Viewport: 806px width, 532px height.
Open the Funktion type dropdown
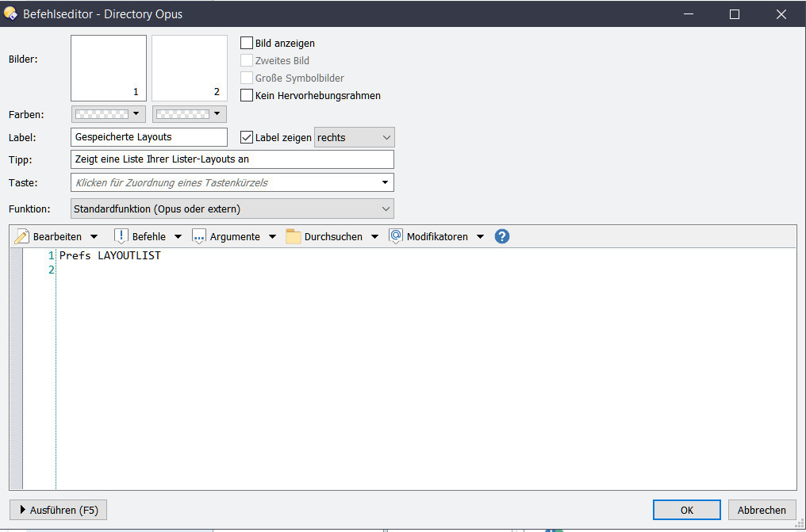click(232, 209)
